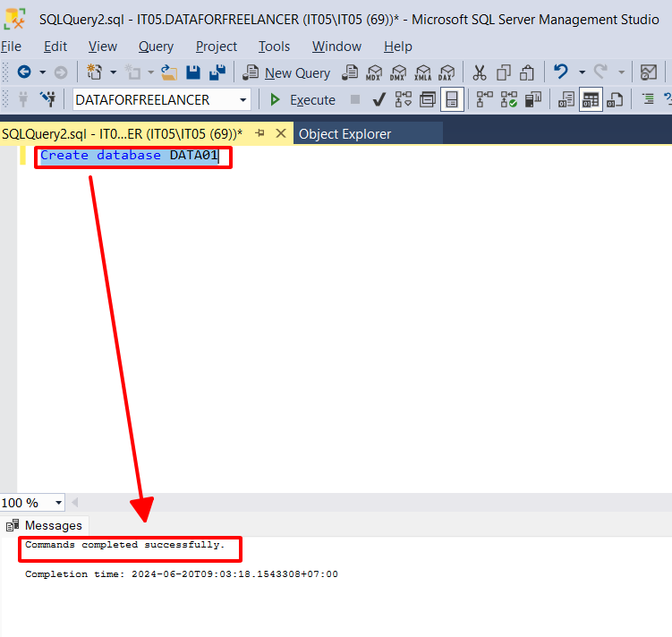Viewport: 672px width, 637px height.
Task: Click the Open File folder icon
Action: click(169, 72)
